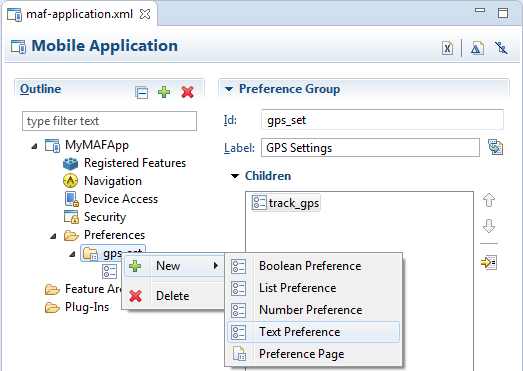Click the externalize string icon next to Label
Image resolution: width=523 pixels, height=371 pixels.
(495, 147)
